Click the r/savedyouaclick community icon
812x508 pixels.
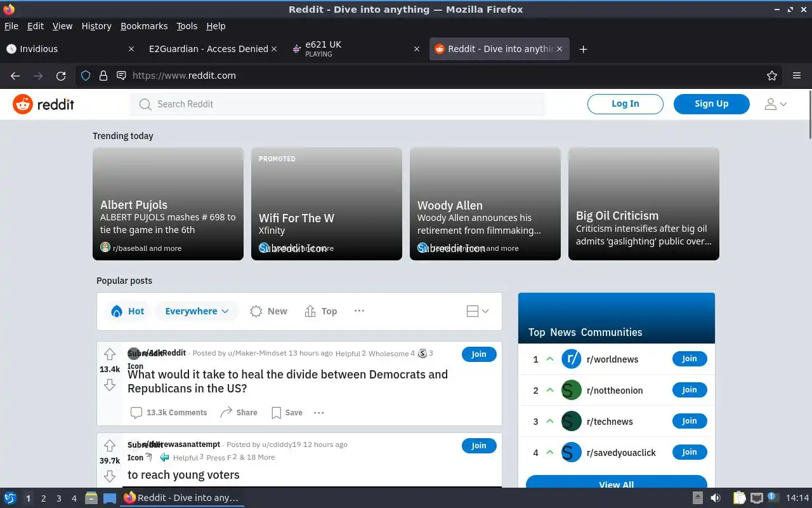click(572, 453)
